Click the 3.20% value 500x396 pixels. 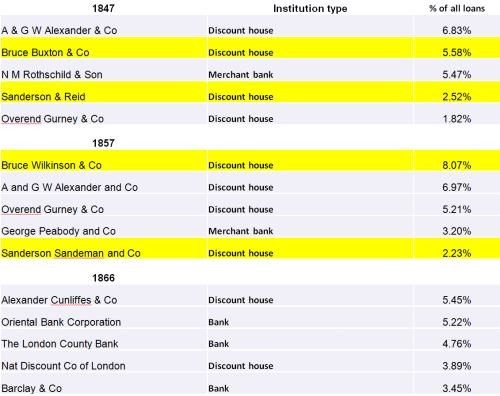pyautogui.click(x=457, y=231)
